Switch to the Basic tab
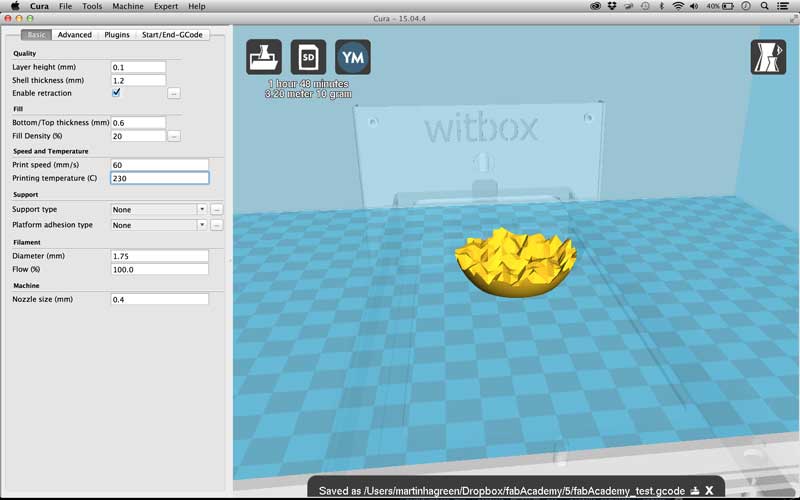 (x=36, y=35)
